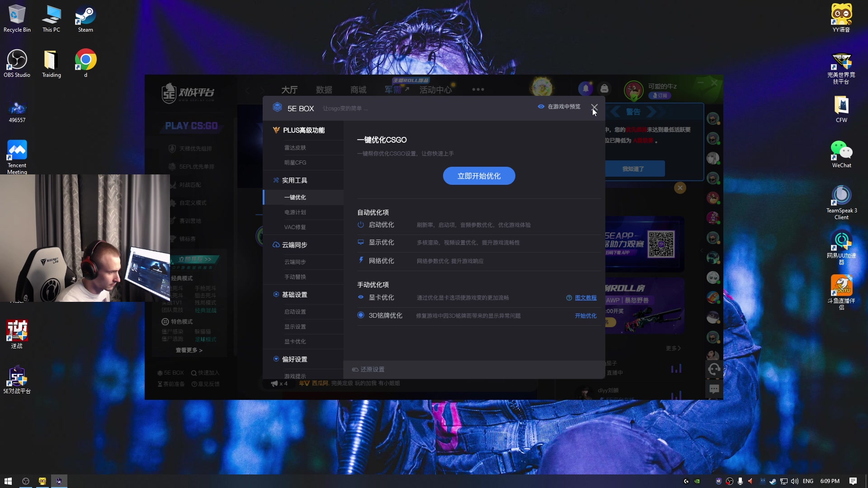Open the 496557 desktop icon
The width and height of the screenshot is (868, 488).
[17, 111]
